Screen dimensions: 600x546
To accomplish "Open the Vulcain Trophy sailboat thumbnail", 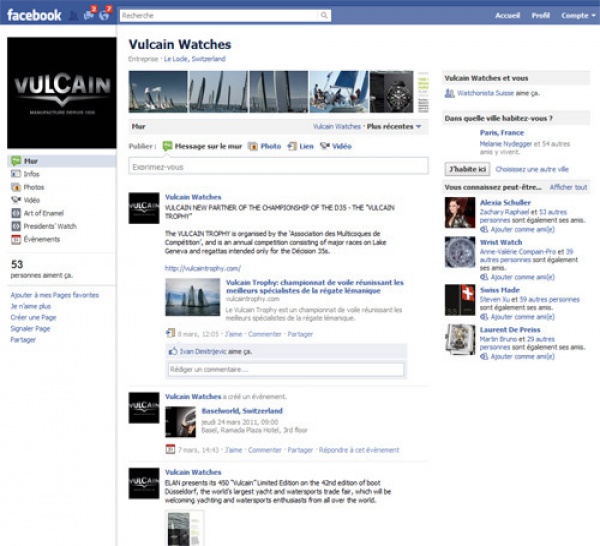I will [192, 297].
